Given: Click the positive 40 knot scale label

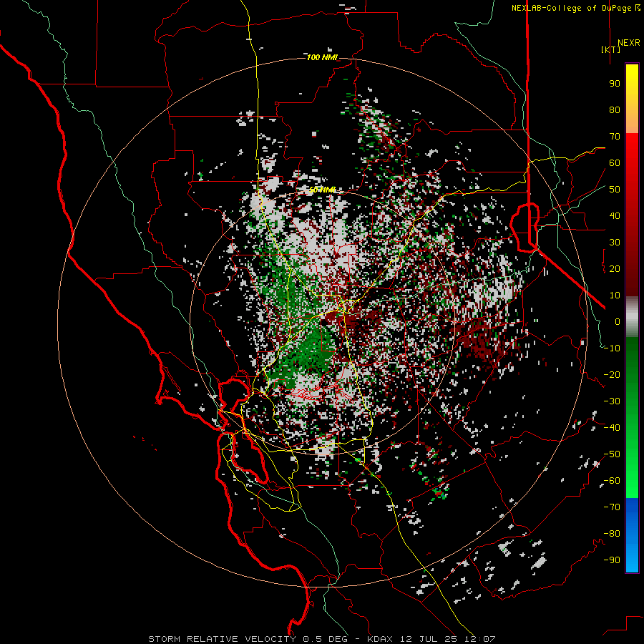Looking at the screenshot, I should 615,216.
